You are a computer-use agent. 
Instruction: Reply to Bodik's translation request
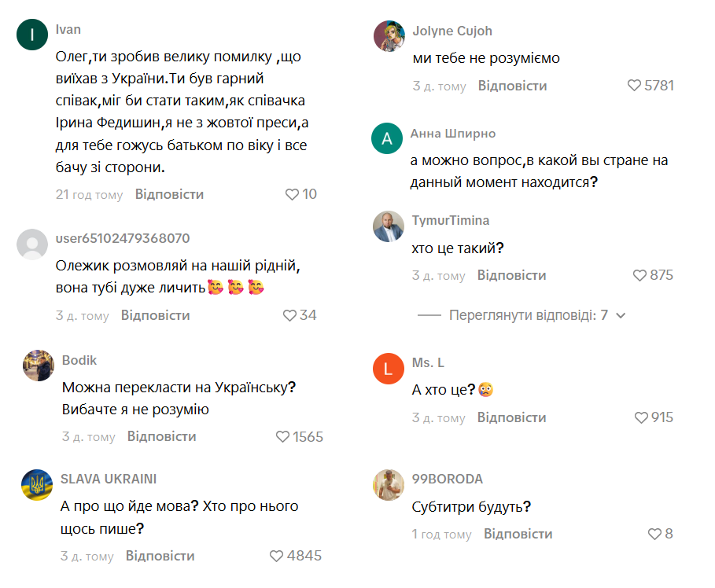tap(161, 436)
